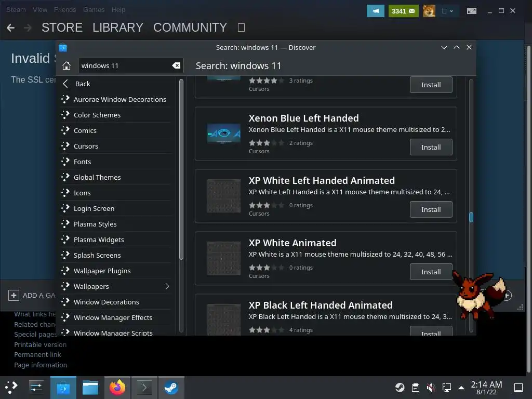Install XP White Left Handed Animated
The width and height of the screenshot is (532, 399).
coord(431,210)
